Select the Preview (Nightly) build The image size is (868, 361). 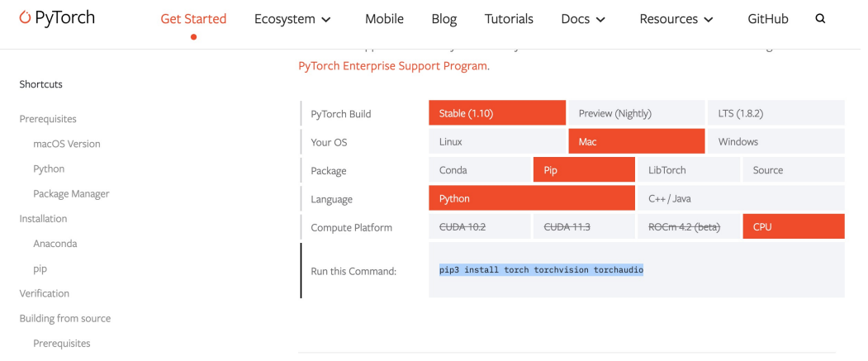click(637, 113)
